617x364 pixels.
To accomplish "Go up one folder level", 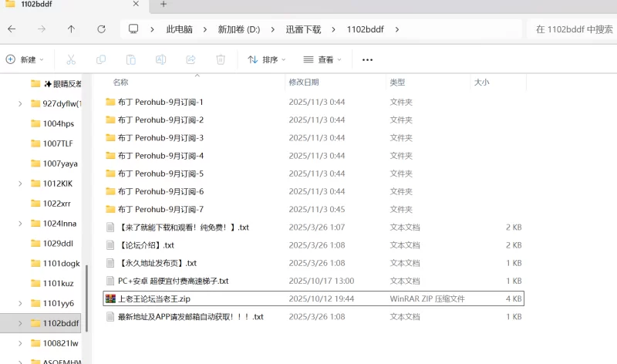I will click(71, 29).
